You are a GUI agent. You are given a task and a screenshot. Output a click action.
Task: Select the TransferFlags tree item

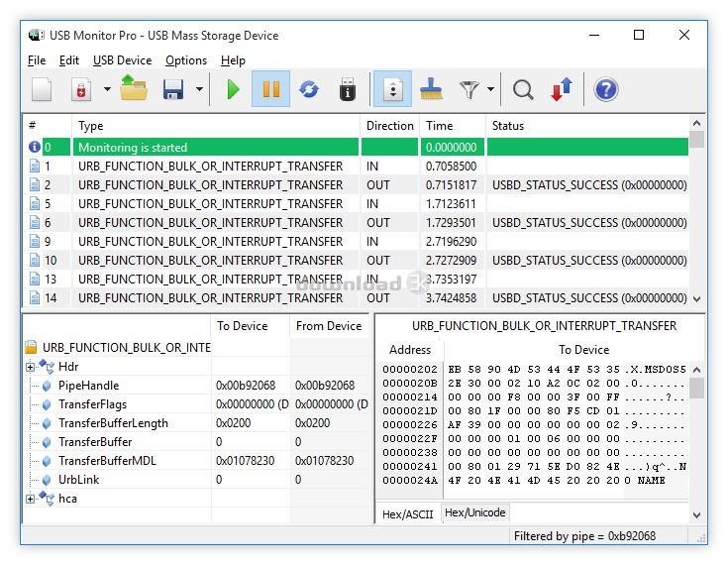[x=92, y=404]
